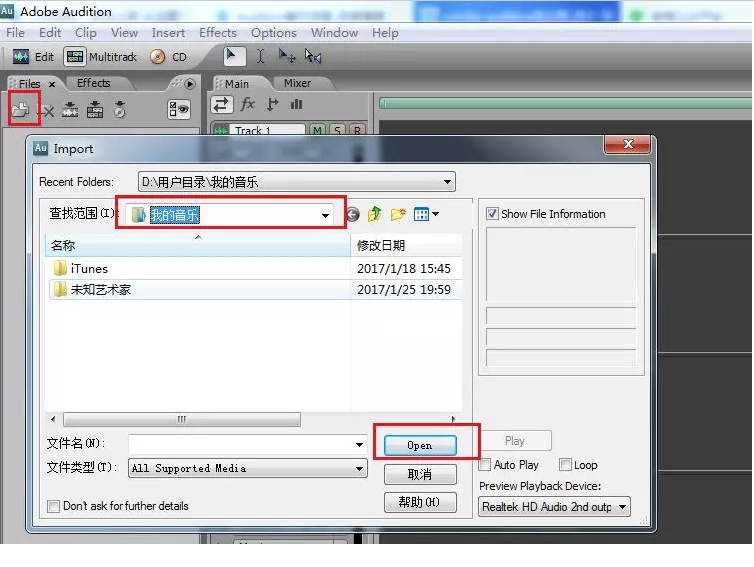This screenshot has width=754, height=567.
Task: Select the Main tab
Action: pos(237,84)
